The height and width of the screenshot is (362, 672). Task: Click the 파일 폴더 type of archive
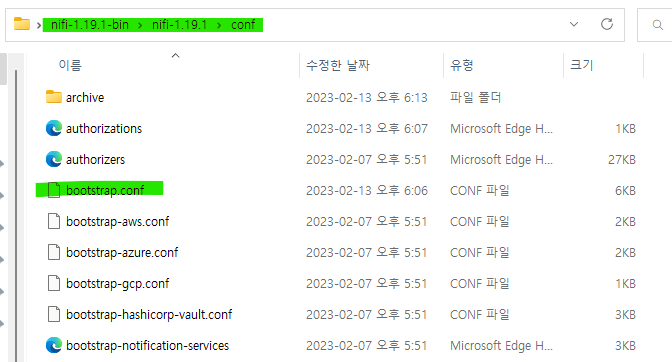pyautogui.click(x=475, y=98)
